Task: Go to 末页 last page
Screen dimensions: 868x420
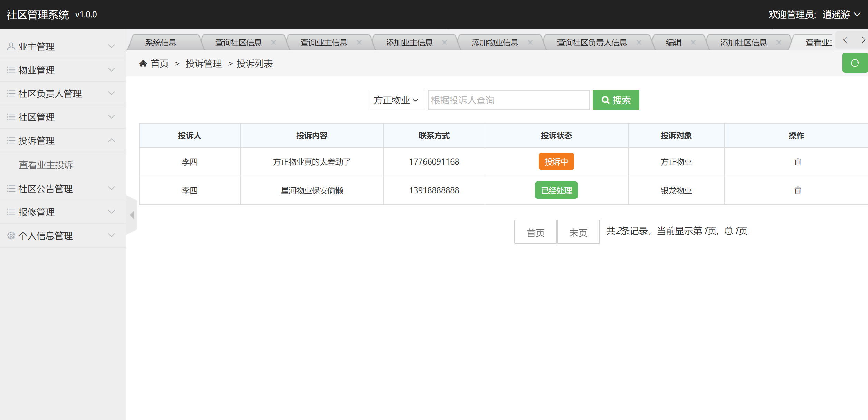Action: pyautogui.click(x=578, y=232)
